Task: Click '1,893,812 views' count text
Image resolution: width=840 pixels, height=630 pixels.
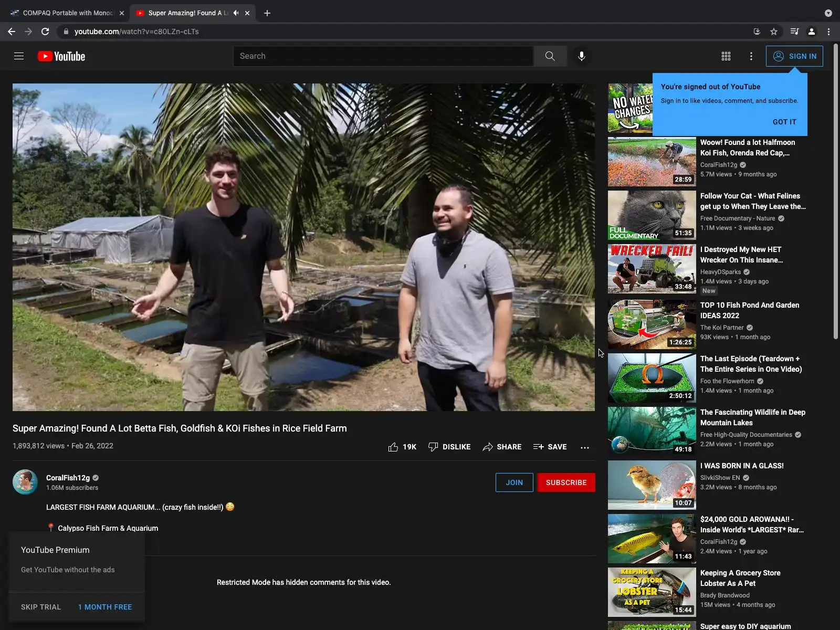Action: coord(38,446)
